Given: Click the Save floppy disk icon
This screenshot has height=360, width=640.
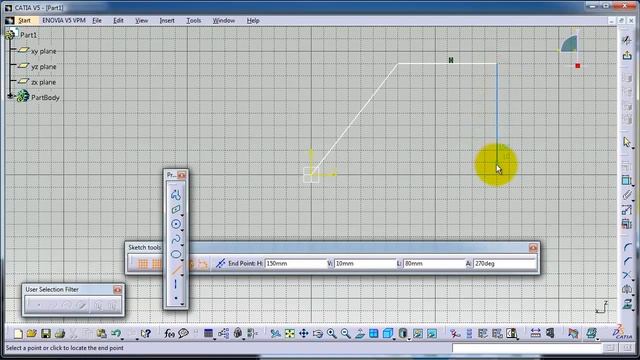Looking at the screenshot, I should pos(46,333).
